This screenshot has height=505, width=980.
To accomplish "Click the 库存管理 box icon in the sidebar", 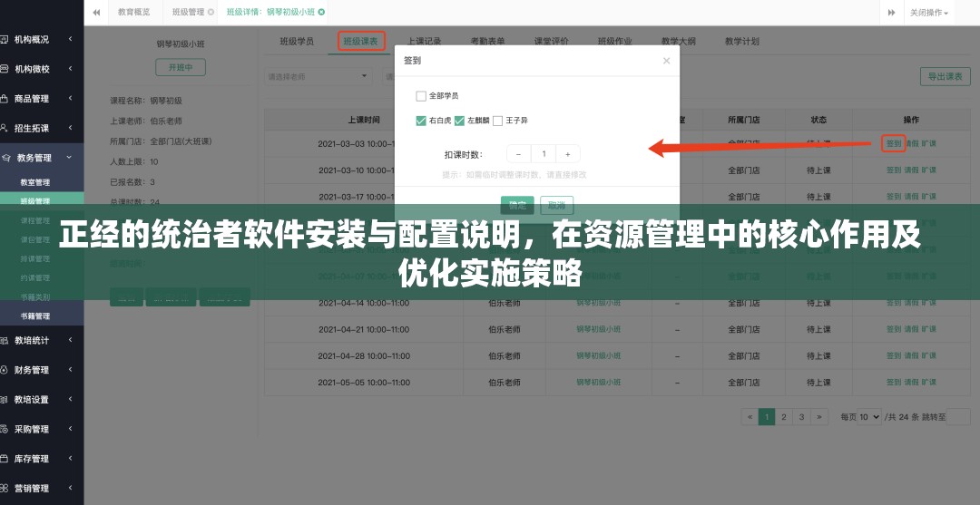I will click(3, 458).
